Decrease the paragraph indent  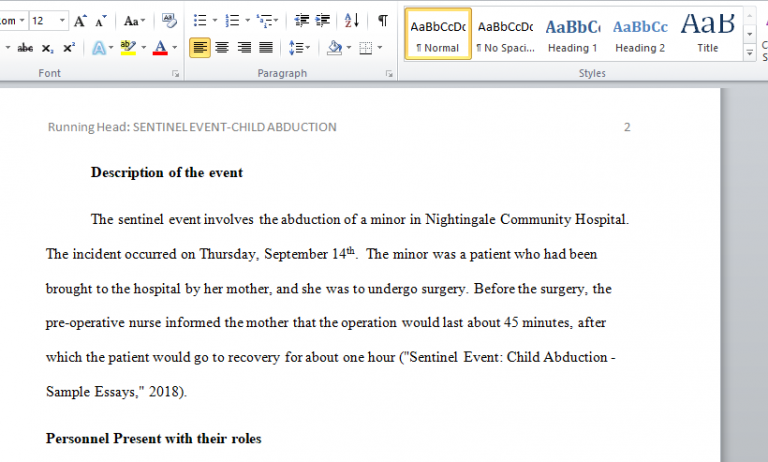point(301,20)
